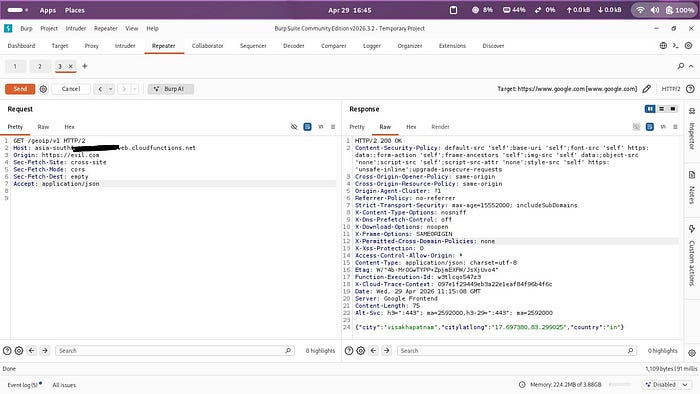Image resolution: width=700 pixels, height=394 pixels.
Task: Toggle Response greyed hide icon
Action: (636, 127)
